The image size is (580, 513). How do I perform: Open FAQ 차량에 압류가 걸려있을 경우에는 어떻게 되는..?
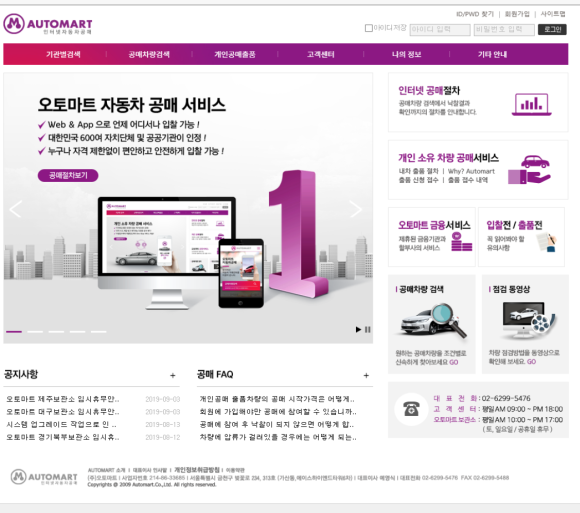[278, 437]
